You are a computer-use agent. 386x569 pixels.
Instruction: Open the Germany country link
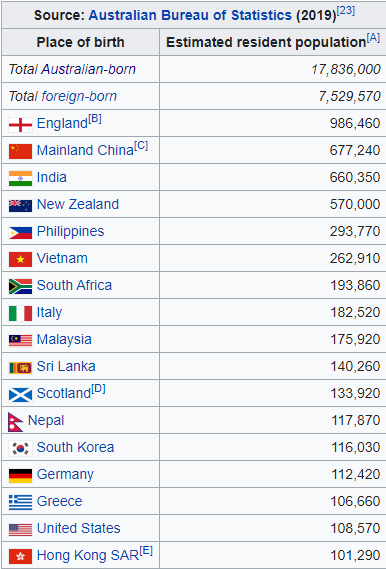(65, 475)
